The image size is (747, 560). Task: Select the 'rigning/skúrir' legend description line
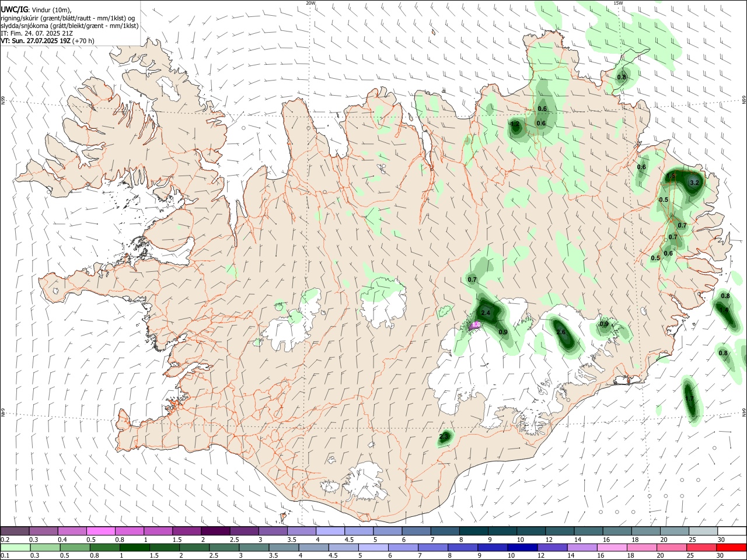coord(68,18)
